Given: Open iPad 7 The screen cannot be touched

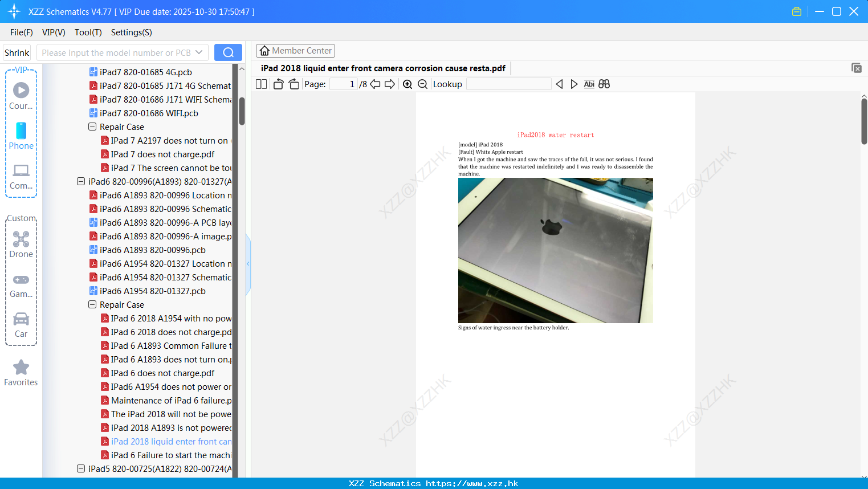Looking at the screenshot, I should [x=166, y=168].
